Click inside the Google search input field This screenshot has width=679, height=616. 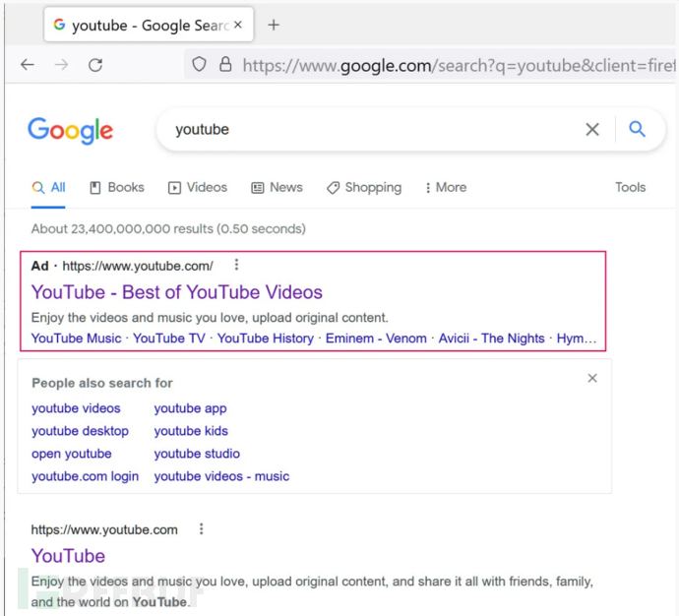(x=374, y=129)
